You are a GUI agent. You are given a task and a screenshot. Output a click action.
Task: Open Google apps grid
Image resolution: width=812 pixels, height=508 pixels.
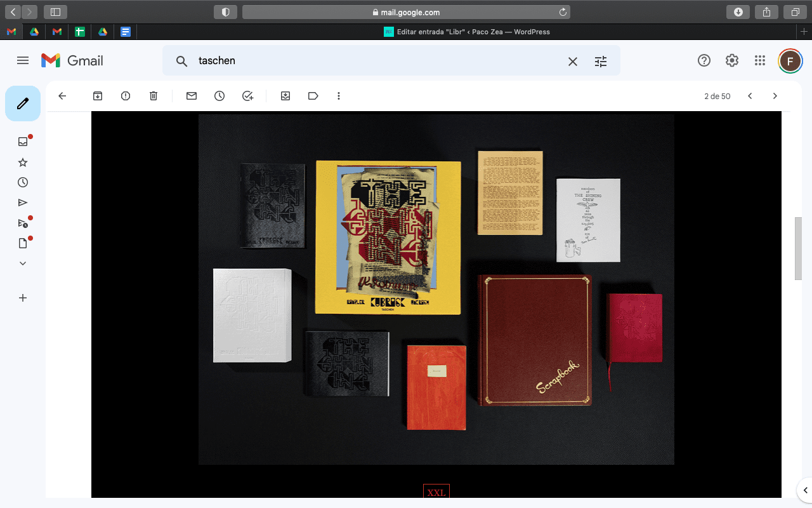[x=760, y=60]
